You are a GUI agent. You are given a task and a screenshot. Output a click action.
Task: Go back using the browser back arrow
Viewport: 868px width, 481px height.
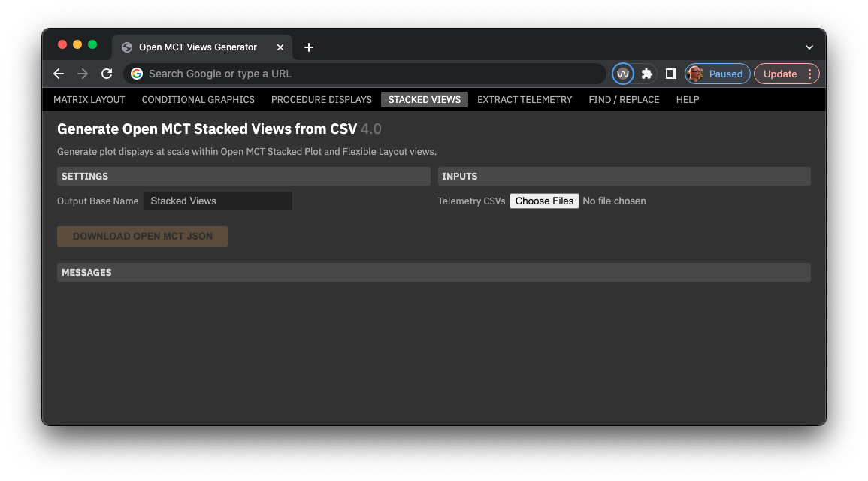tap(59, 74)
